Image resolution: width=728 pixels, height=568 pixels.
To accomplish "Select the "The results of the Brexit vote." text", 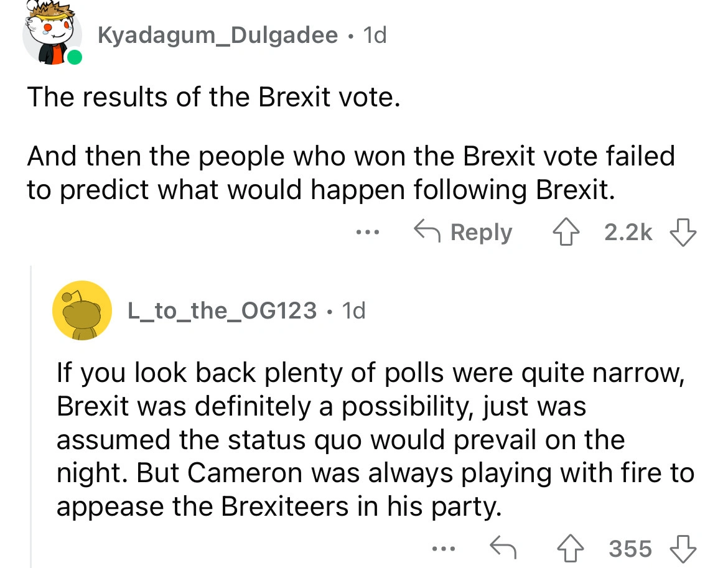I will coord(212,98).
